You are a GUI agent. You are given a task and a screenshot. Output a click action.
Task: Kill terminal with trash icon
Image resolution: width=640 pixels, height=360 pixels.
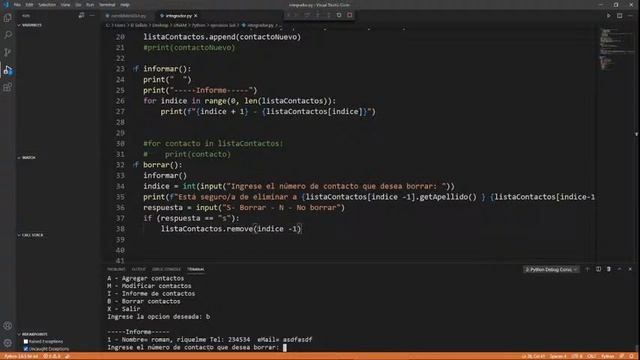(609, 269)
